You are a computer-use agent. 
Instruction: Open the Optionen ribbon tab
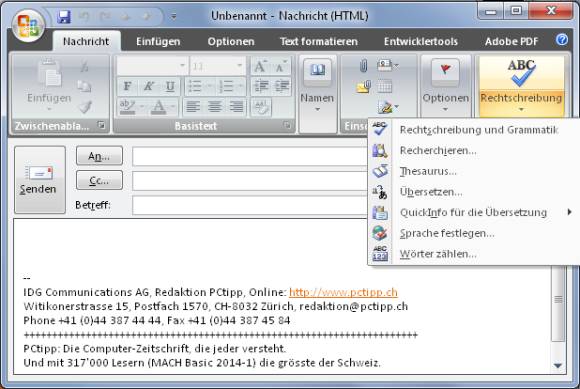tap(231, 41)
